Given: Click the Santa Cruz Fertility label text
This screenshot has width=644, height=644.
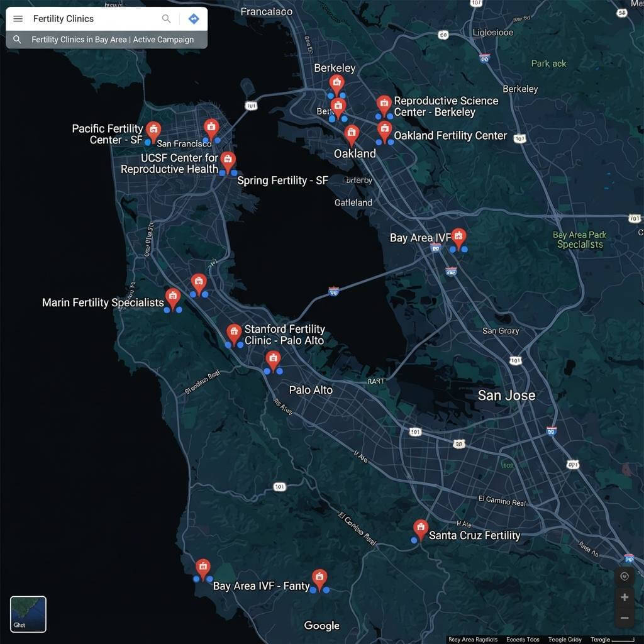Looking at the screenshot, I should 474,536.
